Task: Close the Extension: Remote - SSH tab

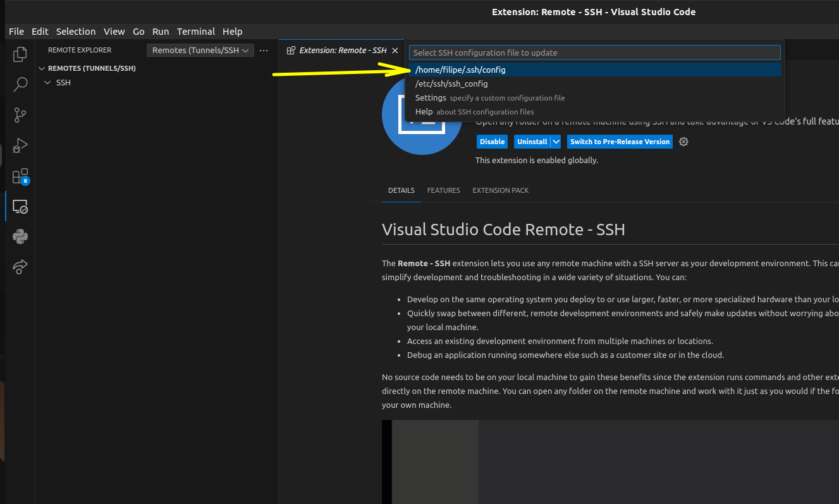Action: coord(395,50)
